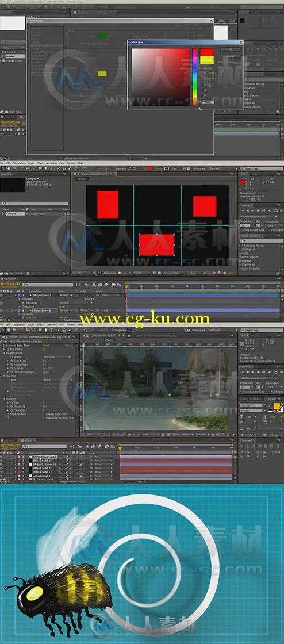Click the hex value field in Guide Color
Viewport: 284px width, 644px height.
pyautogui.click(x=208, y=101)
